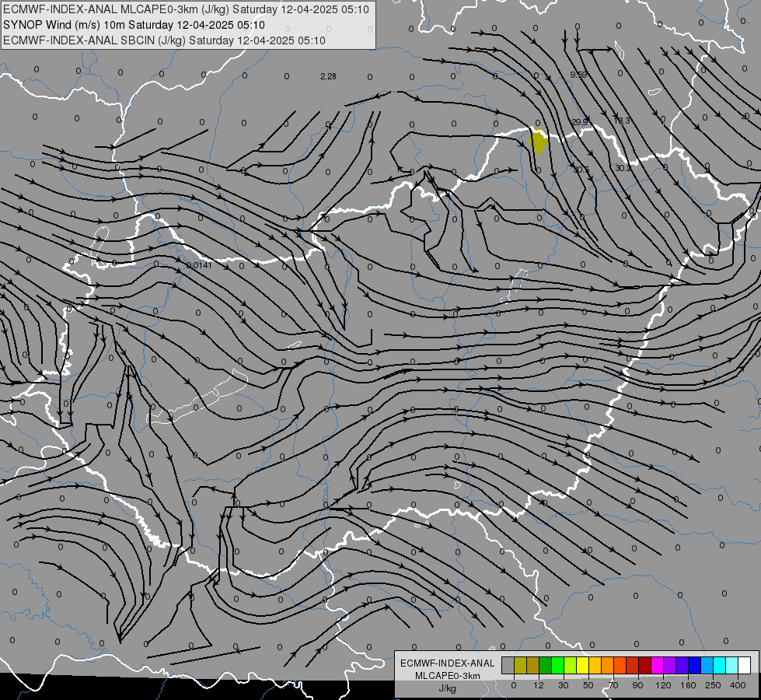Click the magenta legend swatch
The image size is (761, 700).
pos(657,665)
